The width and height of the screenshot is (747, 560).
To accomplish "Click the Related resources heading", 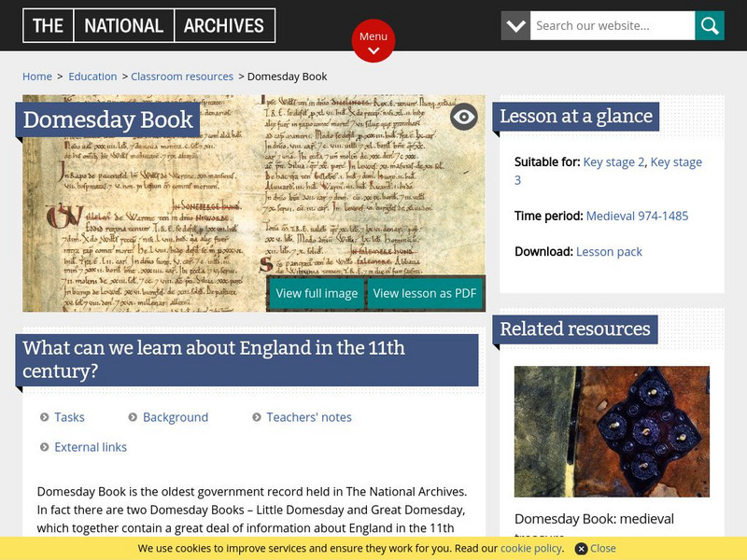I will coord(575,329).
